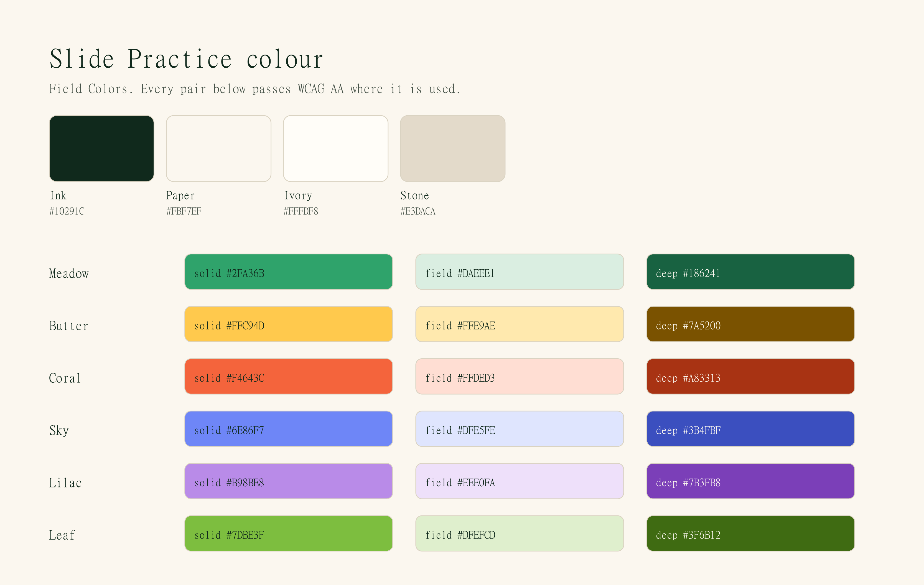
Task: Click the Paper label text
Action: pyautogui.click(x=180, y=196)
